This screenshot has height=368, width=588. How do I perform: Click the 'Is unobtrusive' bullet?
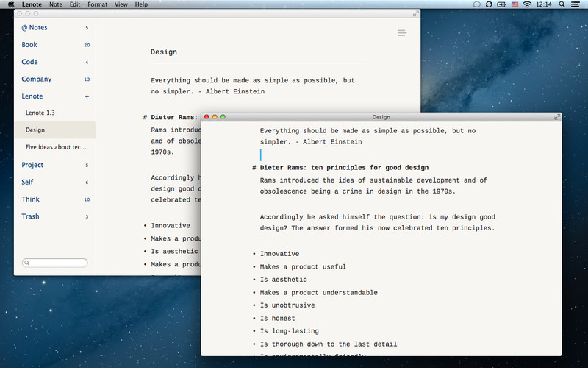[x=287, y=305]
